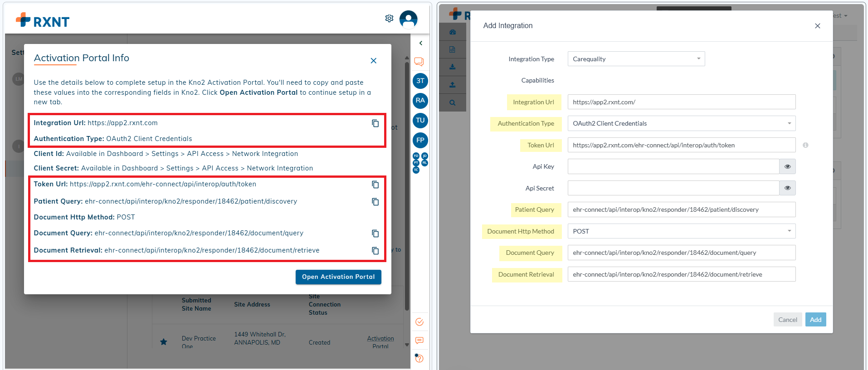Copy the Integration Url value
Screen dimensions: 868x370
375,123
